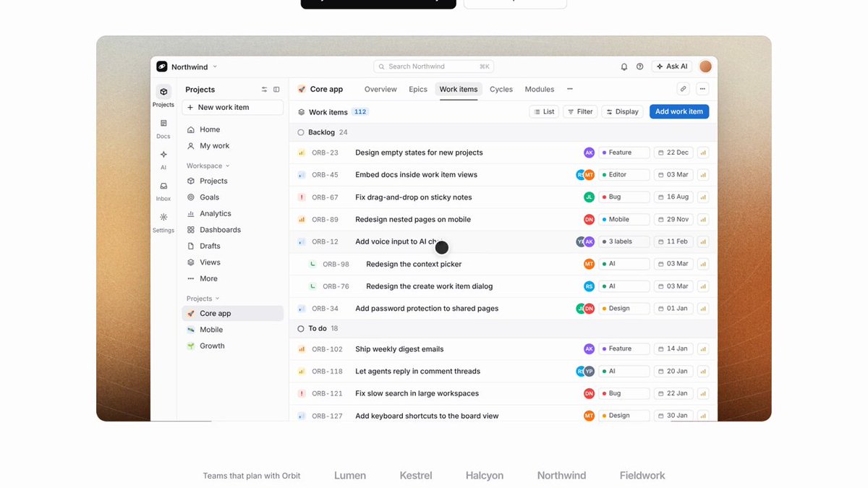Click the DN assignee avatar on ORB-89
The height and width of the screenshot is (488, 868).
(x=589, y=219)
